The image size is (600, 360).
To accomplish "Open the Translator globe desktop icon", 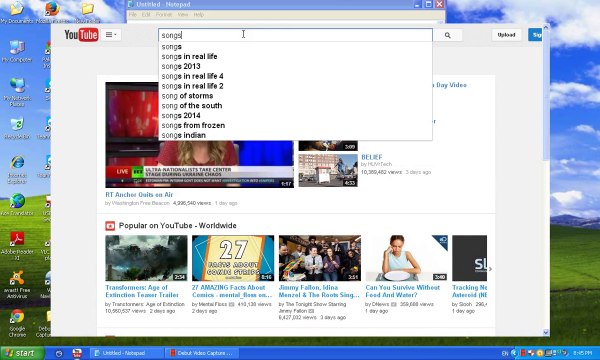I will (17, 204).
